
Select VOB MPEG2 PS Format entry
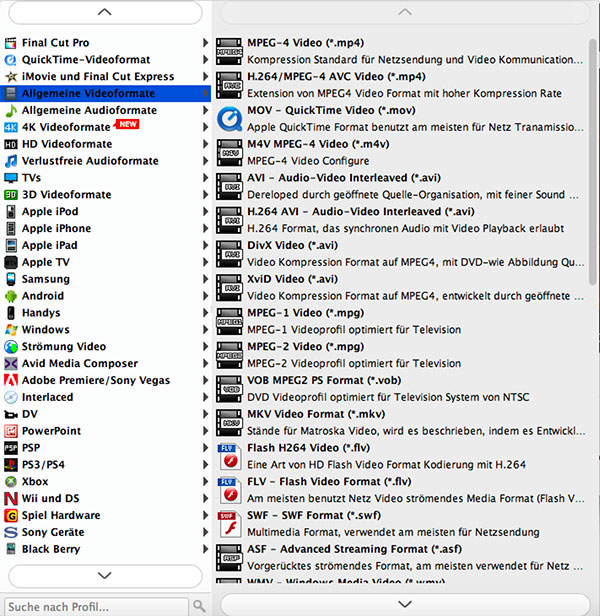(x=401, y=389)
